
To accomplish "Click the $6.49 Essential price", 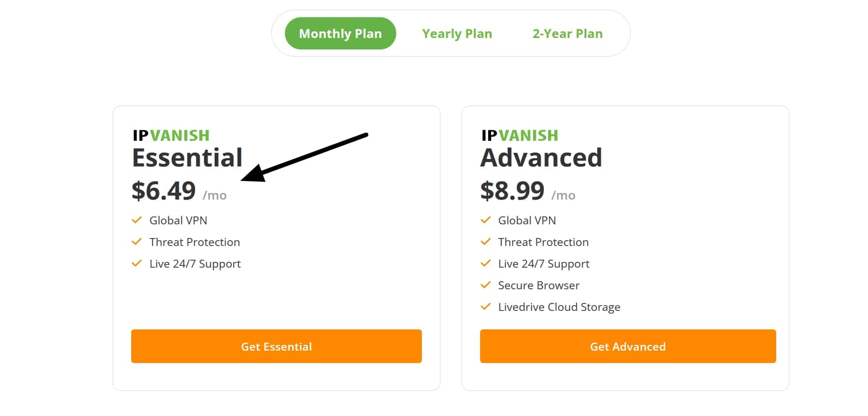I will click(164, 191).
